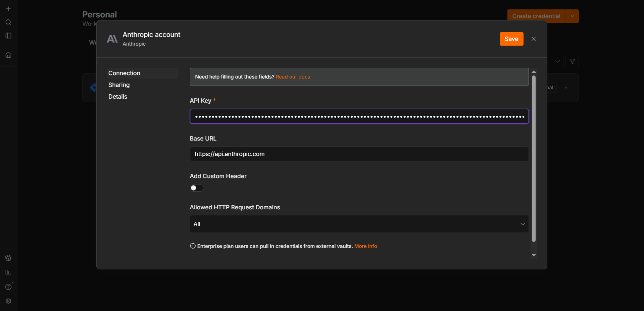Open the help question mark icon
This screenshot has width=644, height=311.
pyautogui.click(x=8, y=287)
